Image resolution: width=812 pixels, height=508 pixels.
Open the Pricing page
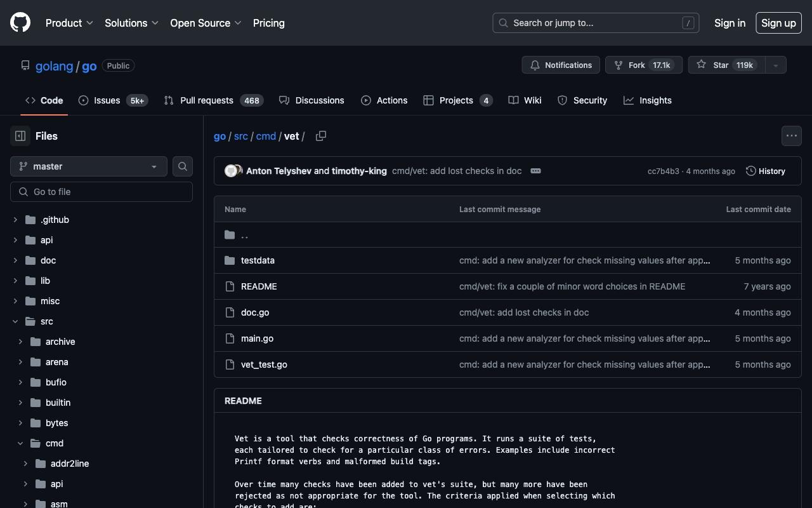(x=269, y=23)
